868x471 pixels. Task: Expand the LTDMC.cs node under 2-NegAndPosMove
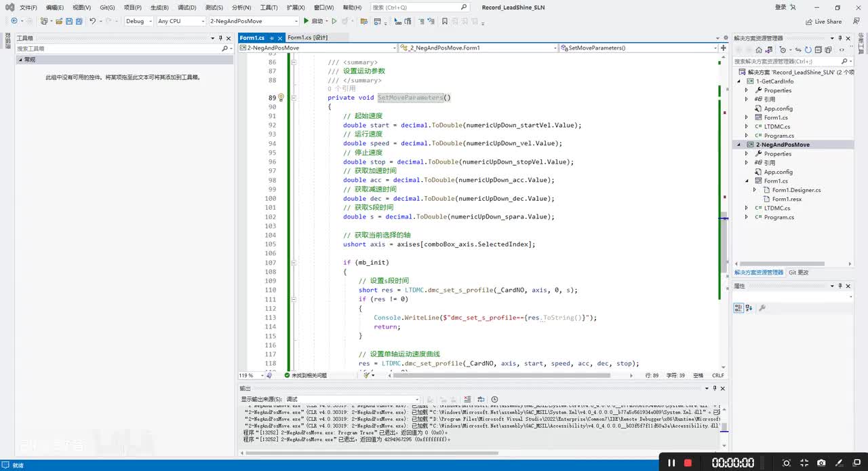[x=747, y=208]
